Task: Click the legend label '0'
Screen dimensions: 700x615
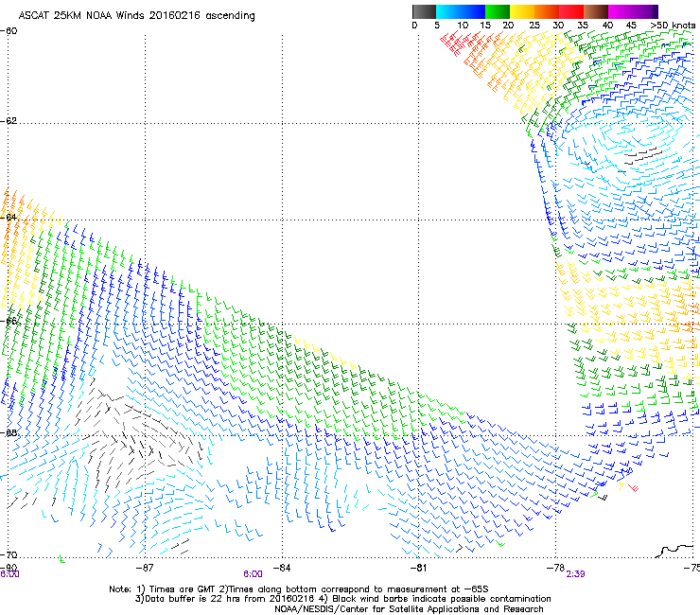Action: [414, 26]
